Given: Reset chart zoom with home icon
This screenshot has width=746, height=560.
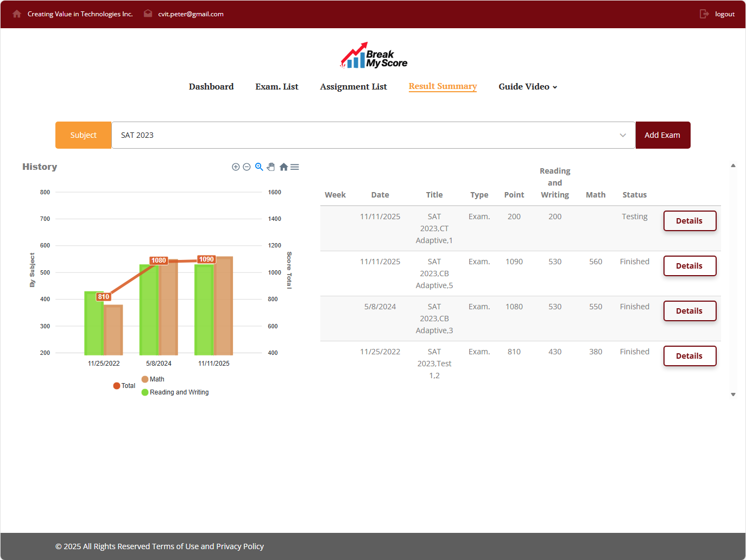Looking at the screenshot, I should (283, 167).
